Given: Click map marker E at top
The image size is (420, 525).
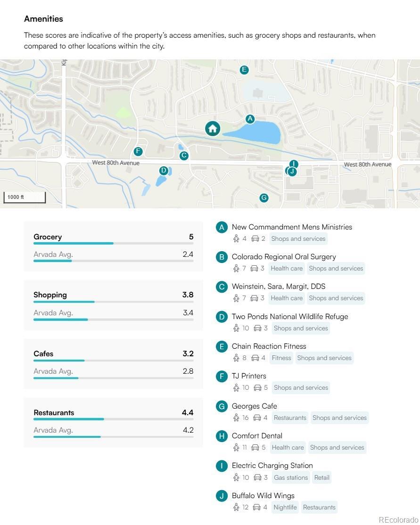Looking at the screenshot, I should coord(244,70).
